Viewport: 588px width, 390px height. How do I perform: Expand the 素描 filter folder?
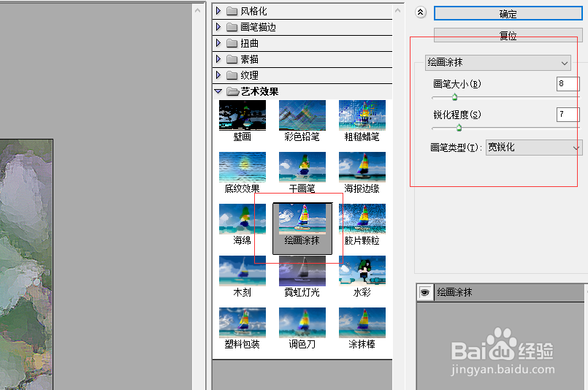click(218, 59)
